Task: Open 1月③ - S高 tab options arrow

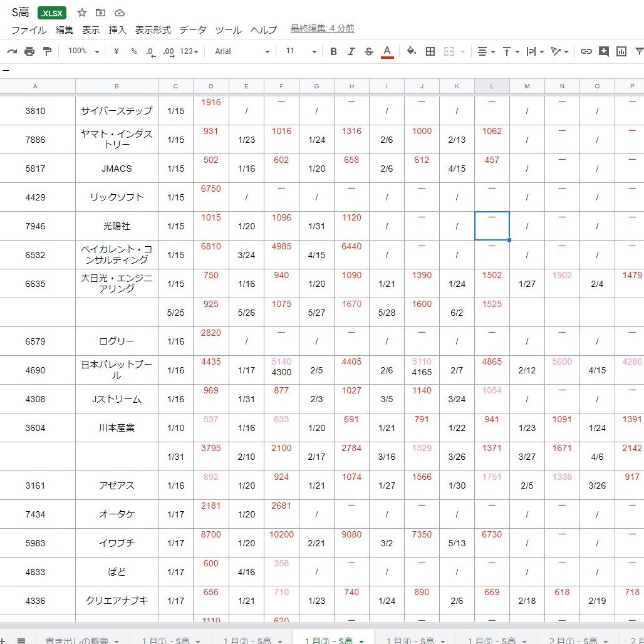Action: (361, 641)
